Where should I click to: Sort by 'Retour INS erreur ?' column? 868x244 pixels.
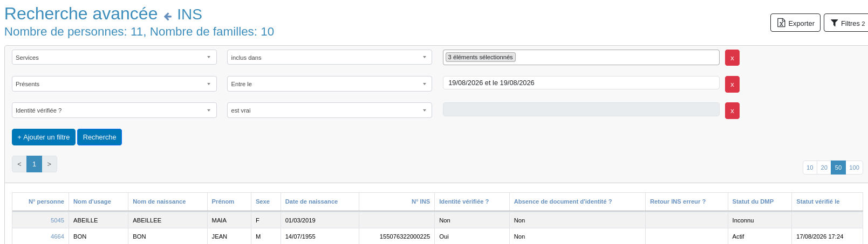tap(678, 201)
